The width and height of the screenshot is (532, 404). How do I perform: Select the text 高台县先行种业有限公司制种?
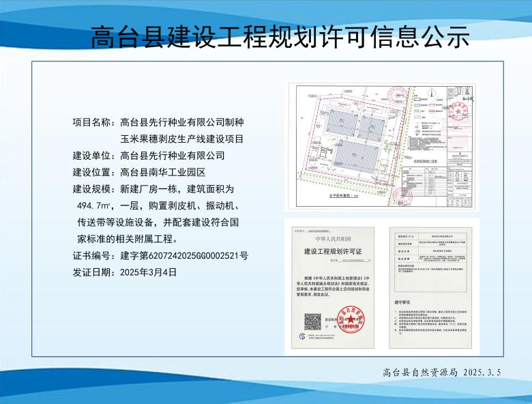click(x=182, y=122)
